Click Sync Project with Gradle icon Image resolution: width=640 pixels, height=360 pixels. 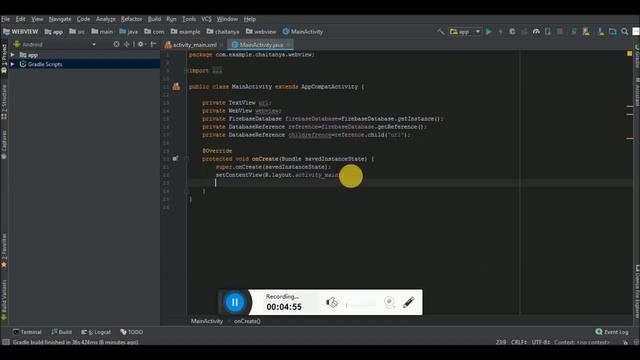point(573,31)
